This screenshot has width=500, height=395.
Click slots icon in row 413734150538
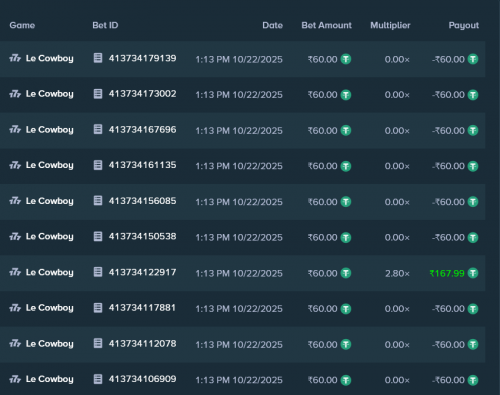tap(15, 237)
